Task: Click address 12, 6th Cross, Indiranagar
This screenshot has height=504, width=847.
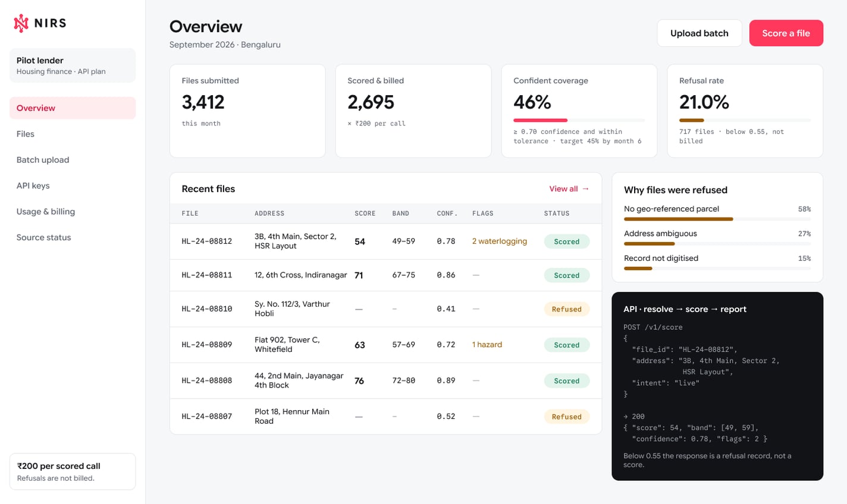Action: [x=301, y=275]
